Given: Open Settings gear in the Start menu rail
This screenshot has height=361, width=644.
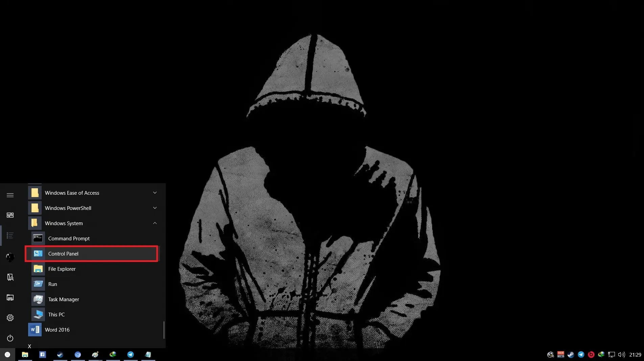Looking at the screenshot, I should click(10, 318).
